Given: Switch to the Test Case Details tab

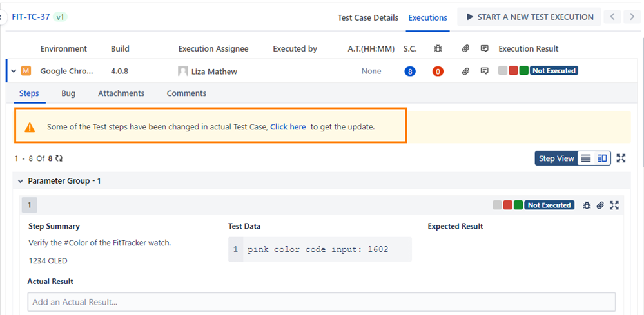Looking at the screenshot, I should (368, 17).
